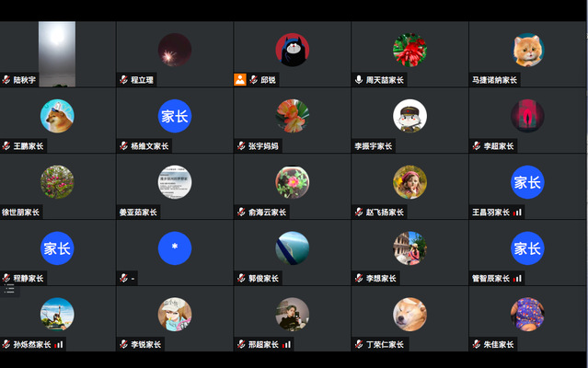Click the shiba dog avatar of 王鹏家长
The width and height of the screenshot is (588, 368).
pyautogui.click(x=57, y=116)
